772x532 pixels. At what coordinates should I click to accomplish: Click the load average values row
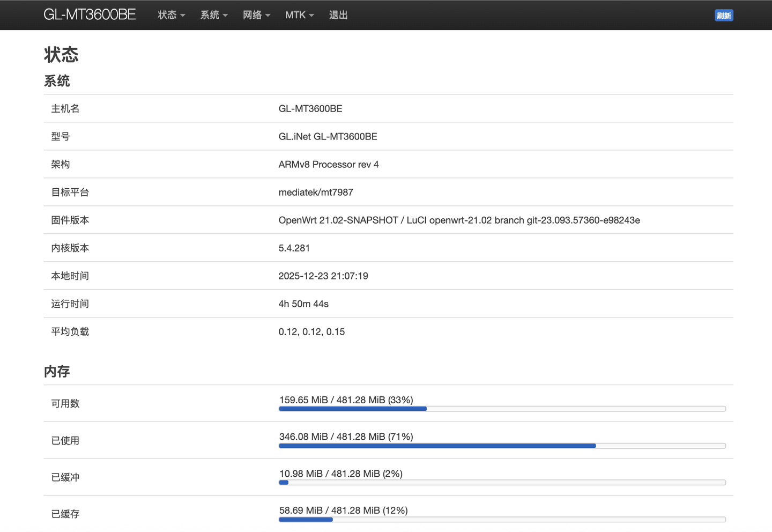[311, 331]
